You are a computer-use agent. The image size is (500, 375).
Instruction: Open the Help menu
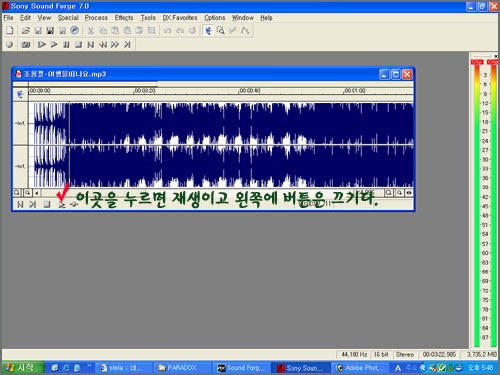pos(266,18)
